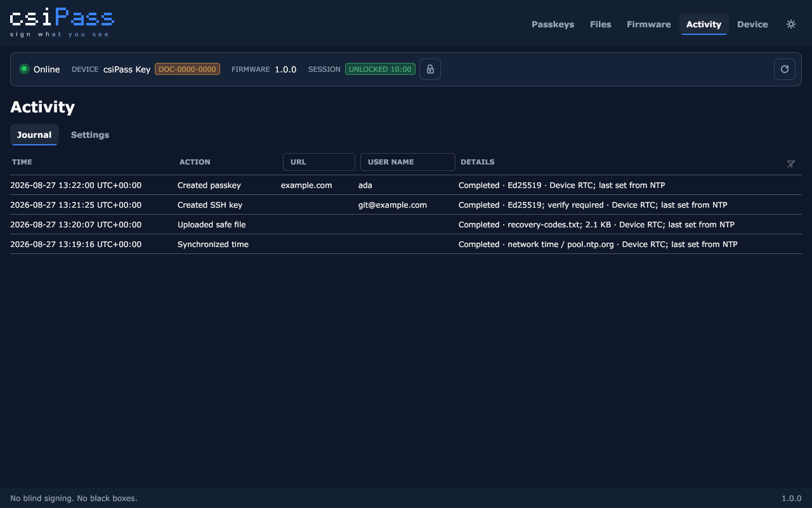Lock the device session padlock icon
Viewport: 812px width, 508px height.
tap(430, 69)
